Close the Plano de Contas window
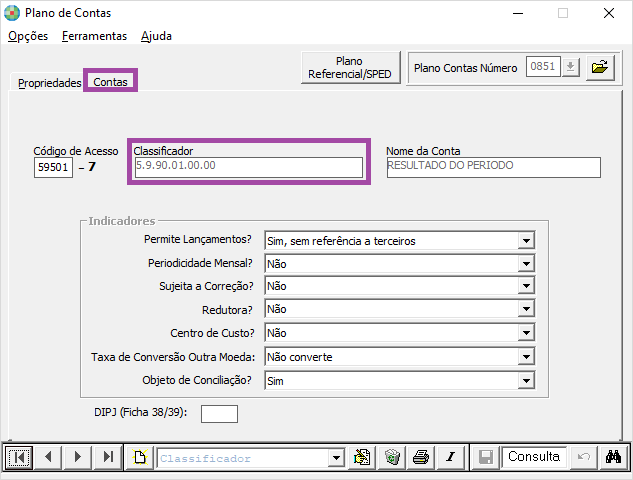Viewport: 633px width, 480px height. (x=609, y=13)
